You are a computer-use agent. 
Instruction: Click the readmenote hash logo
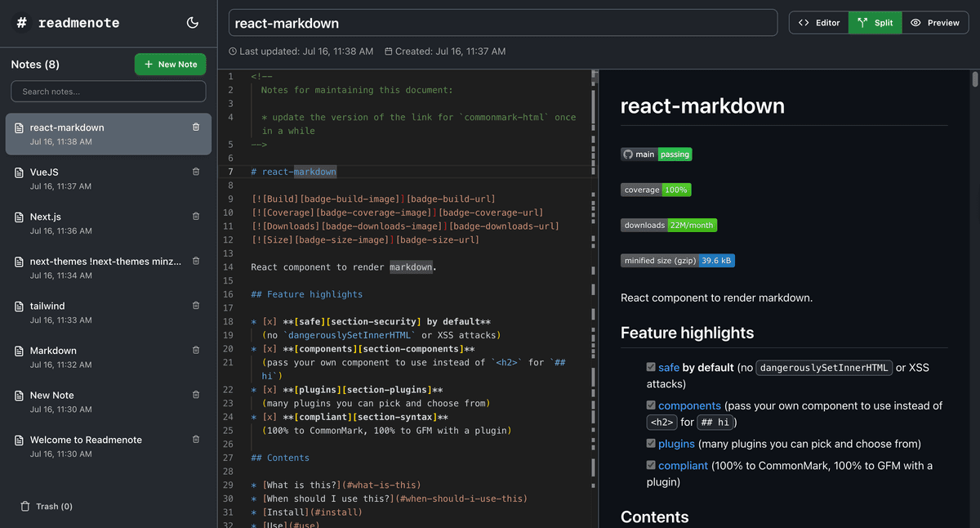pos(22,23)
